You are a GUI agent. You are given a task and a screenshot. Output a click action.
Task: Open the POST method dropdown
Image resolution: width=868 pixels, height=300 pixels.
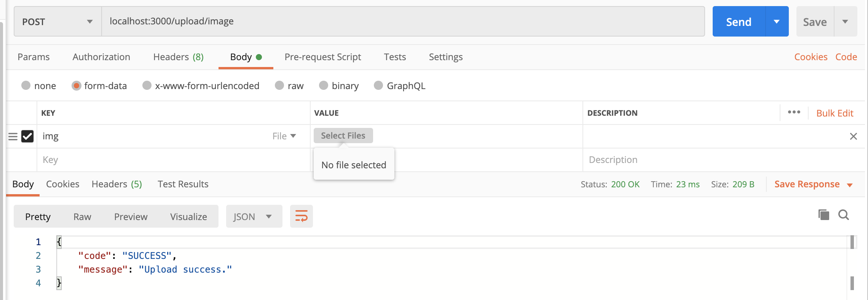click(x=57, y=22)
